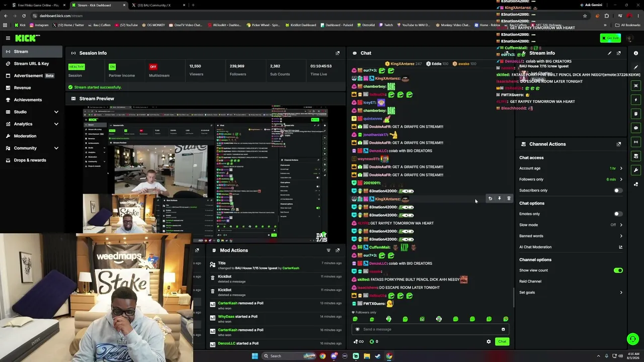This screenshot has width=644, height=362.
Task: Pop out the Session Info panel
Action: (338, 53)
